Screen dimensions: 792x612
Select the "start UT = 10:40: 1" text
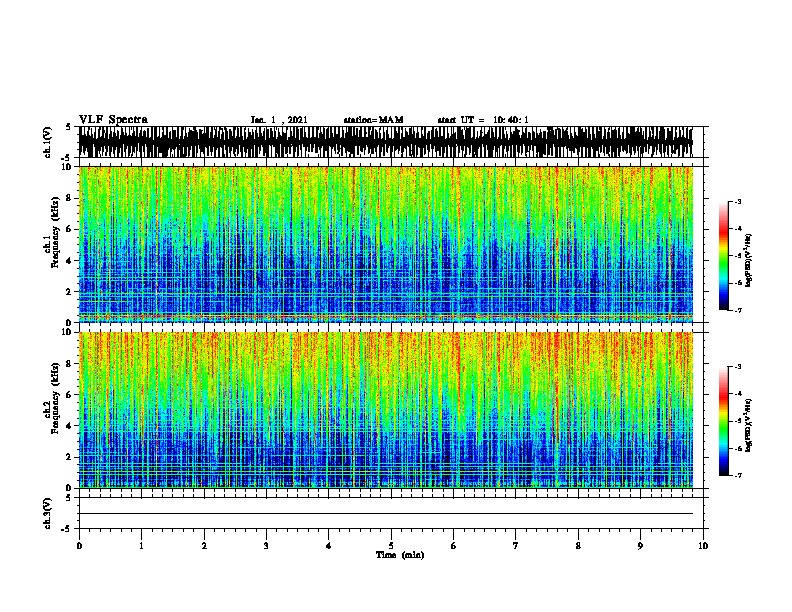483,120
